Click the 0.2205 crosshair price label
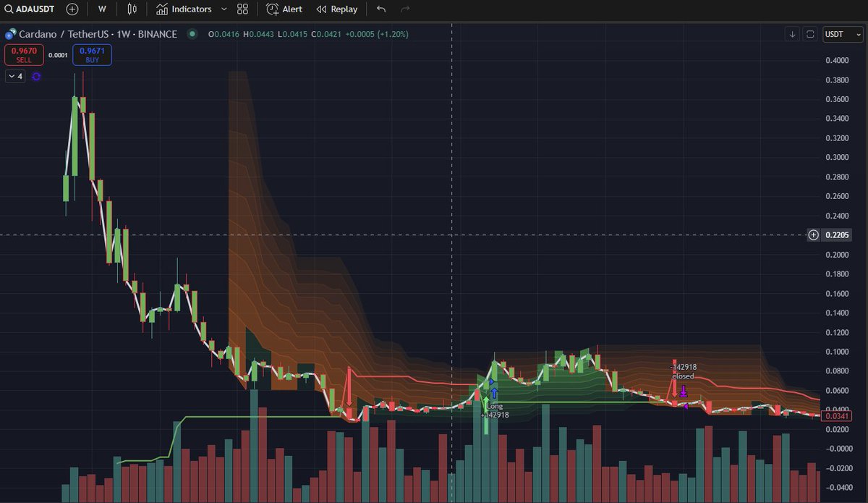Image resolution: width=868 pixels, height=503 pixels. pos(839,234)
